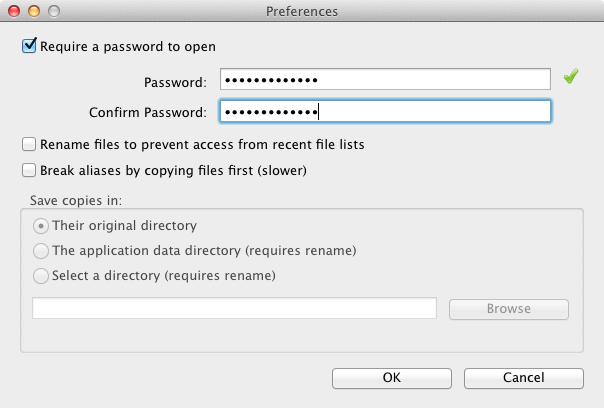This screenshot has height=408, width=604.
Task: Focus the Password input field
Action: (385, 79)
